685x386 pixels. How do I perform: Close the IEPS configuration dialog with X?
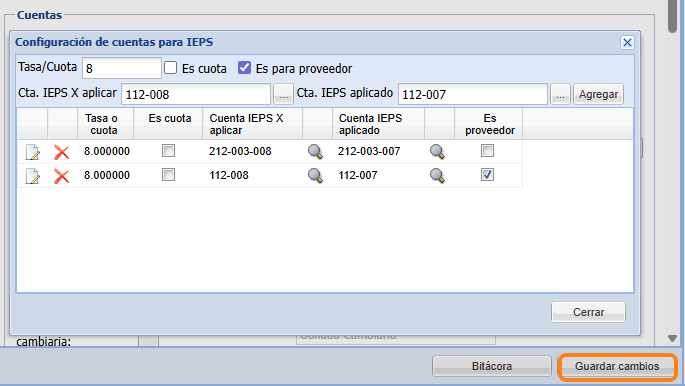[x=627, y=42]
